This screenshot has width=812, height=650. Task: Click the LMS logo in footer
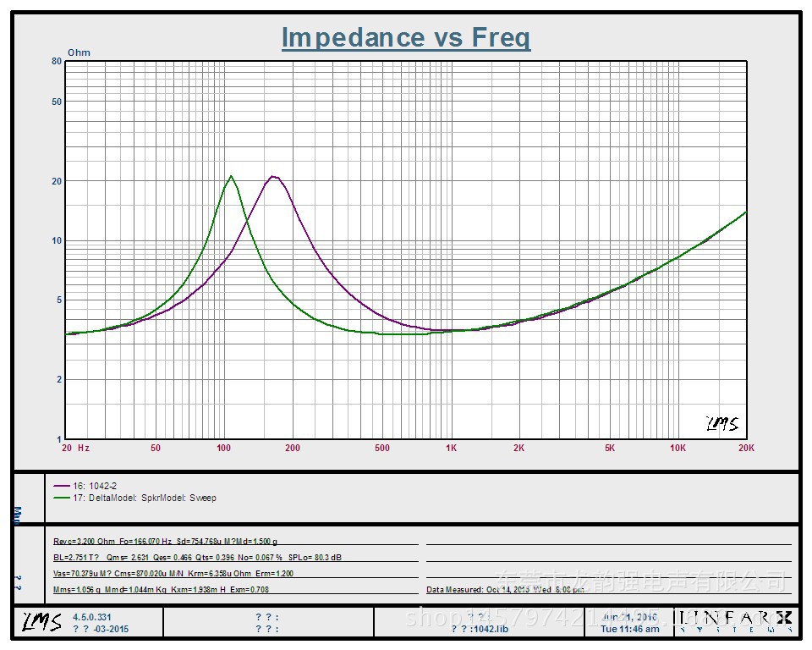42,622
